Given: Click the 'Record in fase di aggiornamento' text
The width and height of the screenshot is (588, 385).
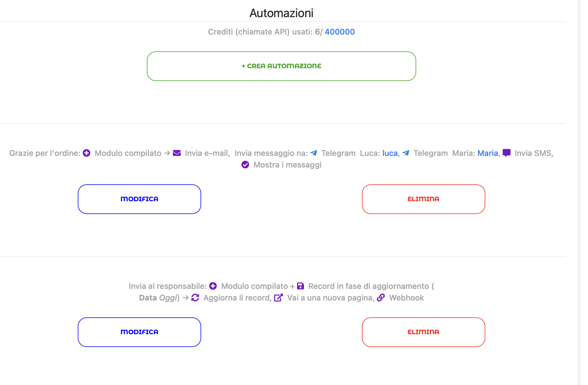Looking at the screenshot, I should point(368,286).
